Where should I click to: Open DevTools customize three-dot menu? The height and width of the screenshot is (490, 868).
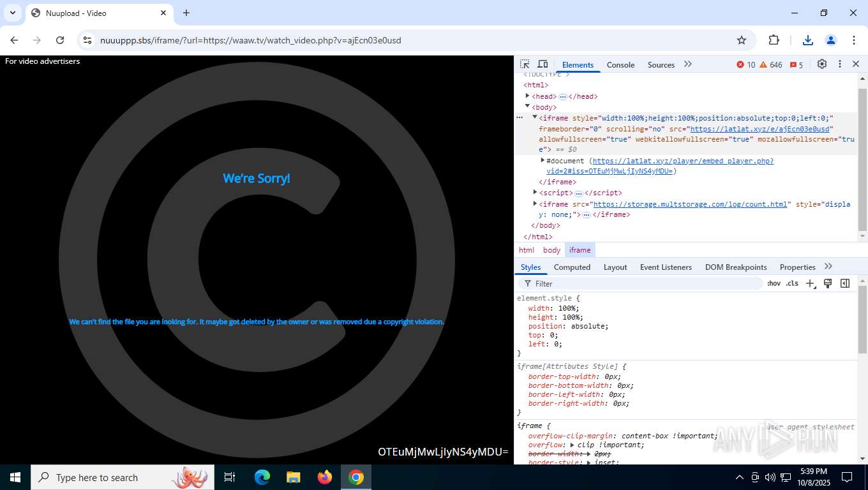pos(840,64)
